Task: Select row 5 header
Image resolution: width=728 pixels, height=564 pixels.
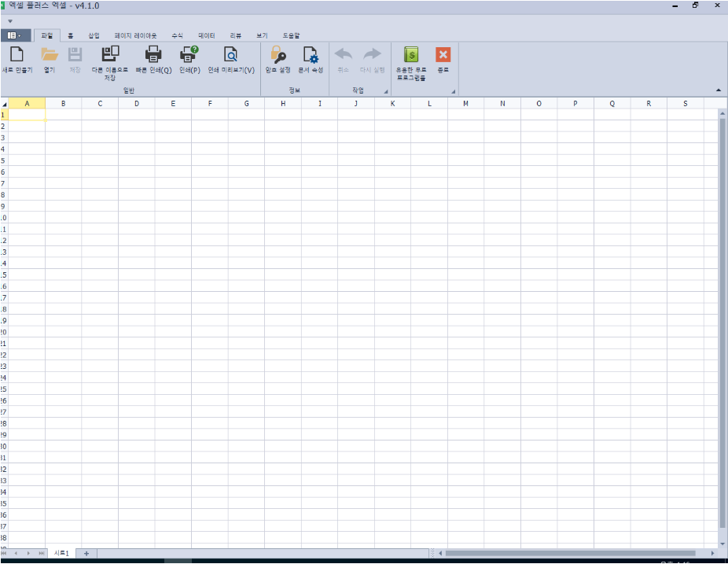Action: [x=4, y=160]
